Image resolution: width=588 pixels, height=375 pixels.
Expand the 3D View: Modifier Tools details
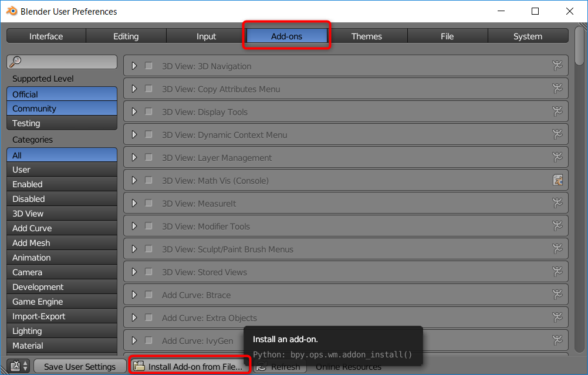pos(134,226)
